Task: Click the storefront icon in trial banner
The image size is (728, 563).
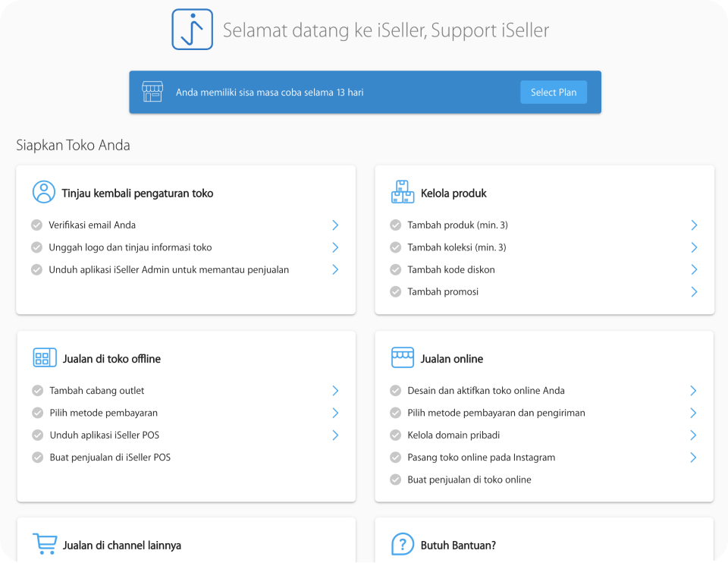Action: (x=152, y=92)
